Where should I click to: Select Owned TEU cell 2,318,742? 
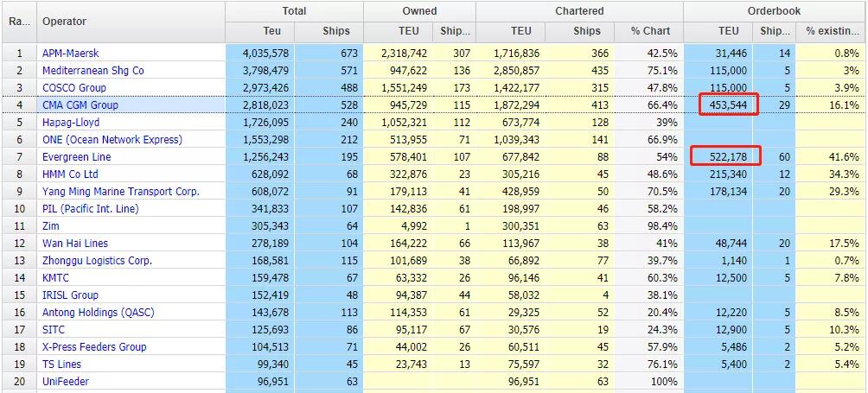(x=399, y=53)
